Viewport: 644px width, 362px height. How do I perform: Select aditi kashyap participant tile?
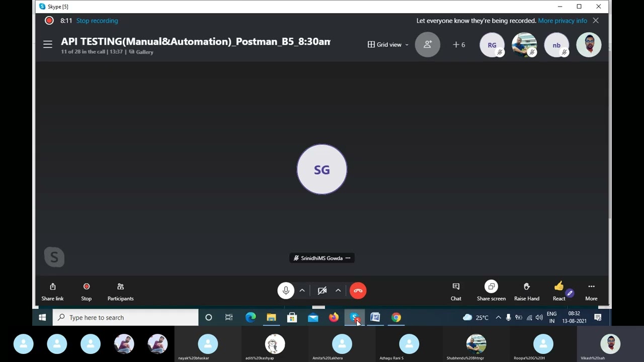tap(275, 344)
